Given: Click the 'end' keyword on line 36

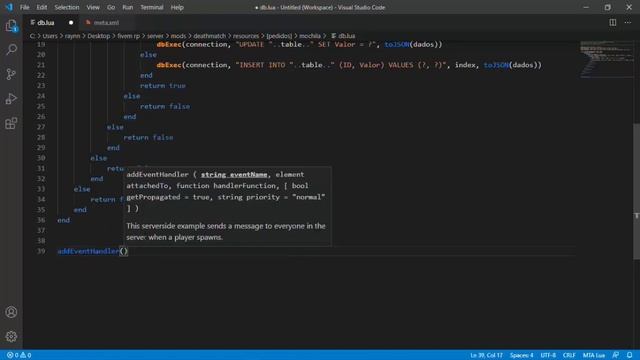Looking at the screenshot, I should click(x=63, y=220).
